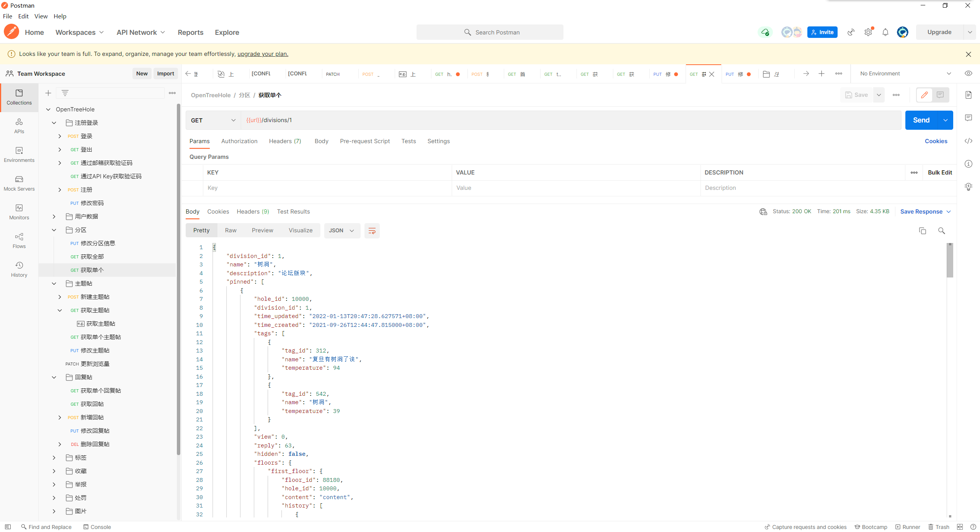Toggle the environment quick look eye
The height and width of the screenshot is (532, 980).
(969, 73)
